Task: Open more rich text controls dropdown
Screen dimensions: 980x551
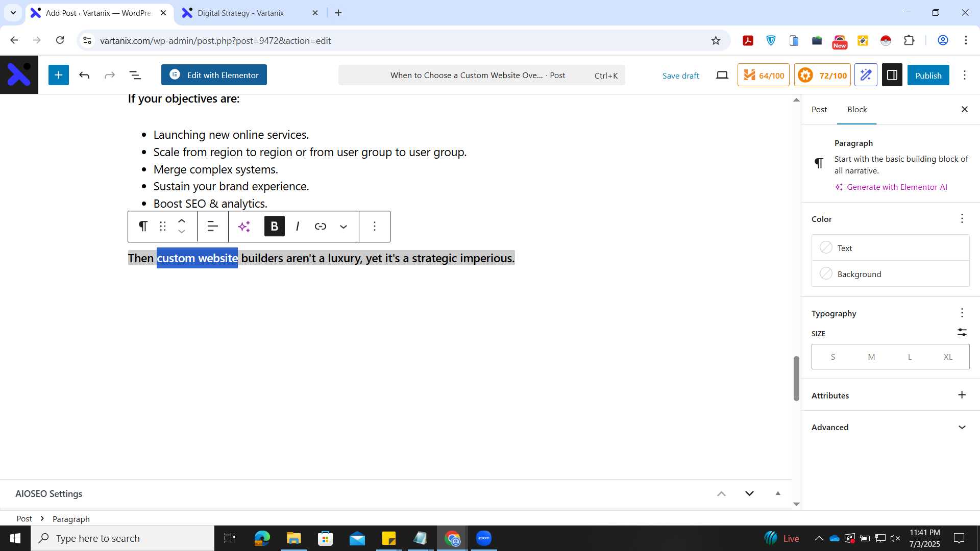Action: pyautogui.click(x=344, y=227)
